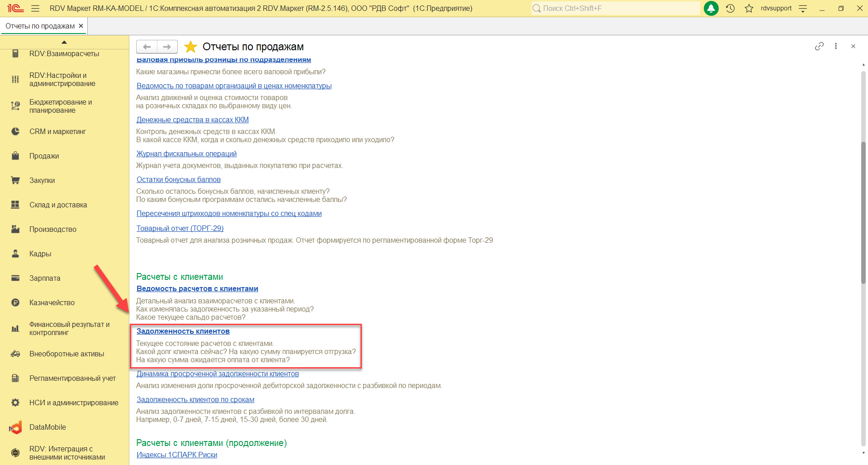Open Ведомость расчетов с клиентами link
This screenshot has height=465, width=868.
pos(197,288)
